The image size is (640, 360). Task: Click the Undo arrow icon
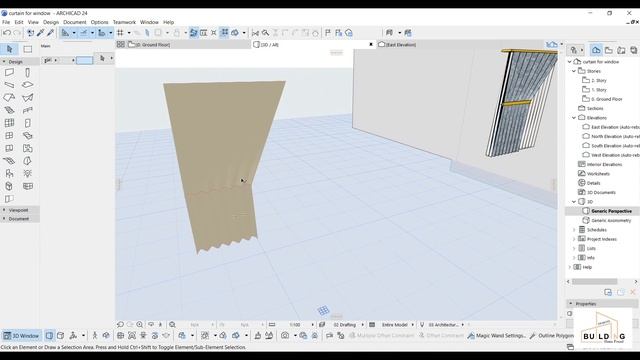7,33
